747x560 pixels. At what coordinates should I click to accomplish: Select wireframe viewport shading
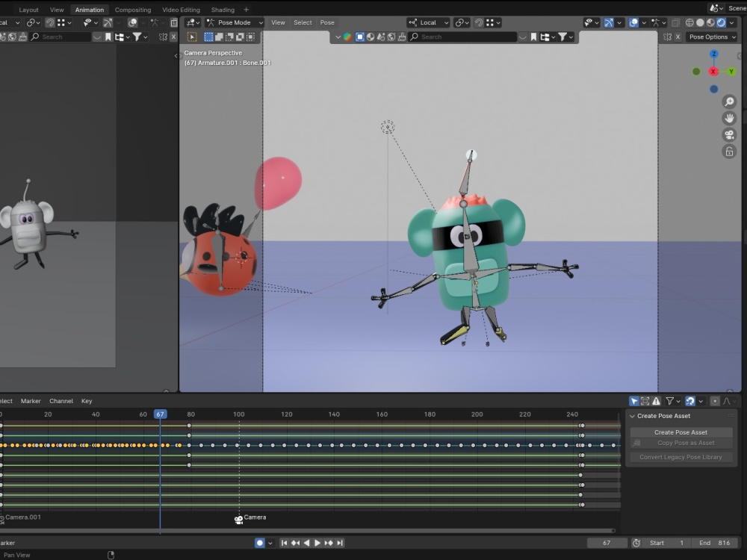[x=689, y=22]
